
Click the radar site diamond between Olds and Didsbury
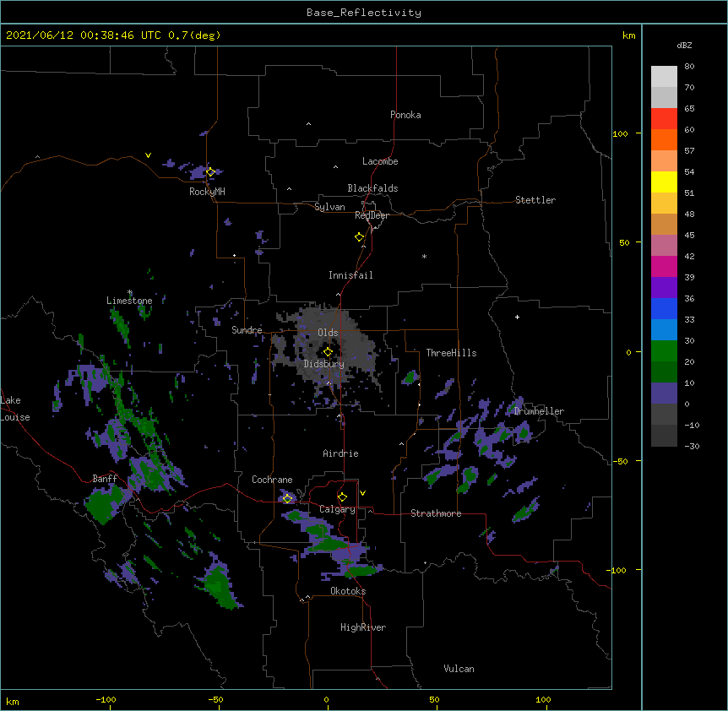tap(328, 352)
